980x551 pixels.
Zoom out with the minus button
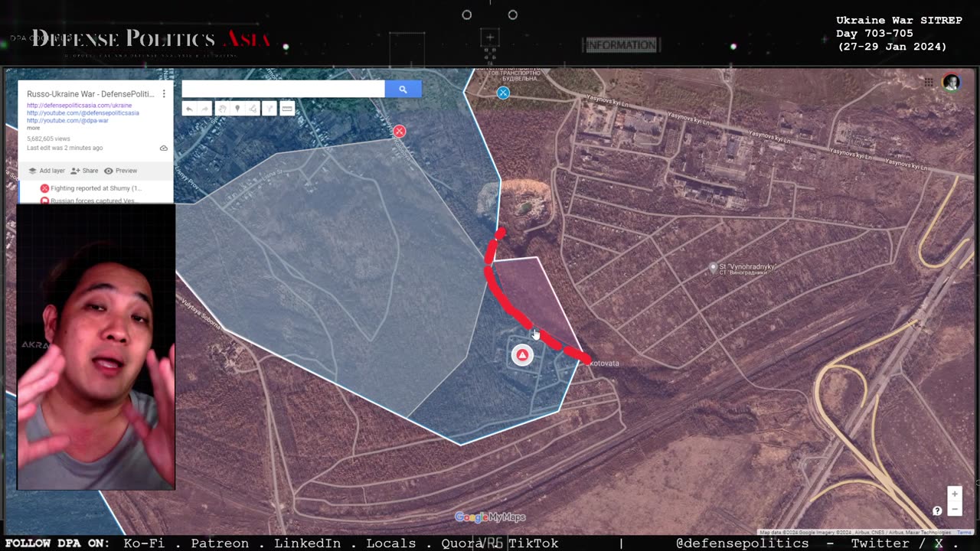click(954, 509)
